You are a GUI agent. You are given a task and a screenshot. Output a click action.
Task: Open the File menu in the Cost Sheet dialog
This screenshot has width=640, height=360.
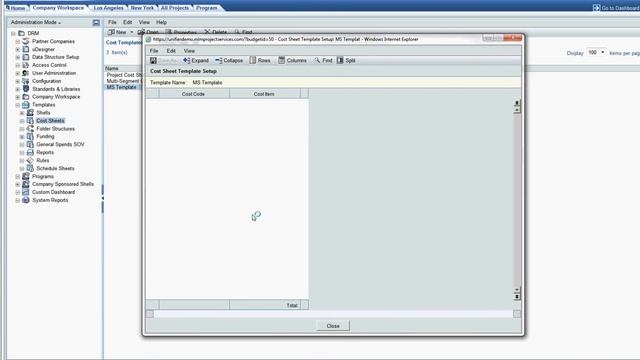click(x=154, y=51)
